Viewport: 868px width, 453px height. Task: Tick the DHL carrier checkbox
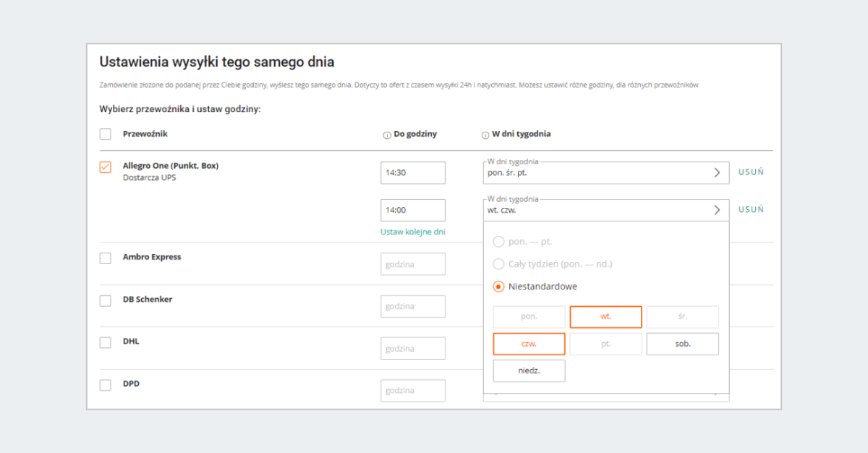click(106, 342)
